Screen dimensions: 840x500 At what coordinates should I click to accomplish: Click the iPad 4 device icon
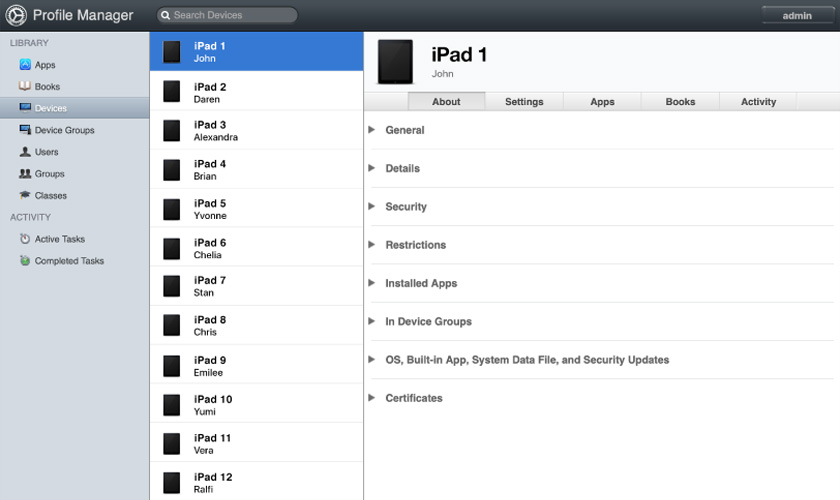[x=171, y=170]
